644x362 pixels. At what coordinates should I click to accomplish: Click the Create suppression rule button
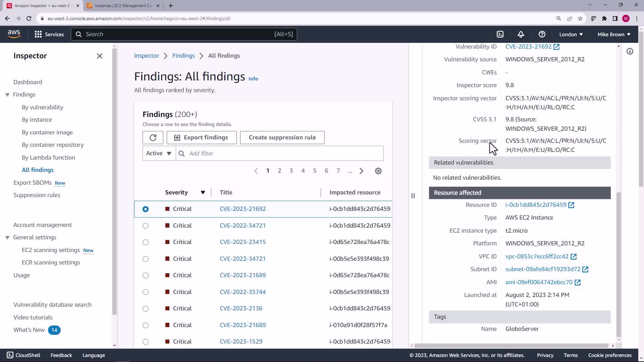click(x=282, y=137)
